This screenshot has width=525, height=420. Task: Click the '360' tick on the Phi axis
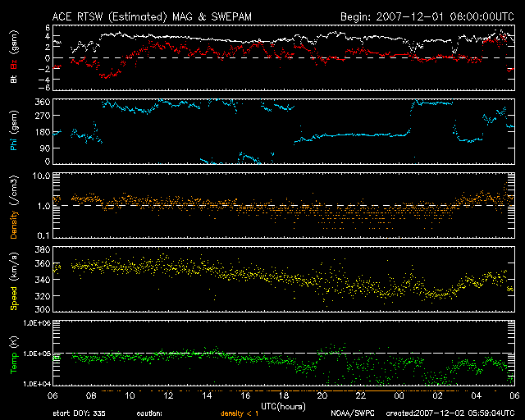43,103
